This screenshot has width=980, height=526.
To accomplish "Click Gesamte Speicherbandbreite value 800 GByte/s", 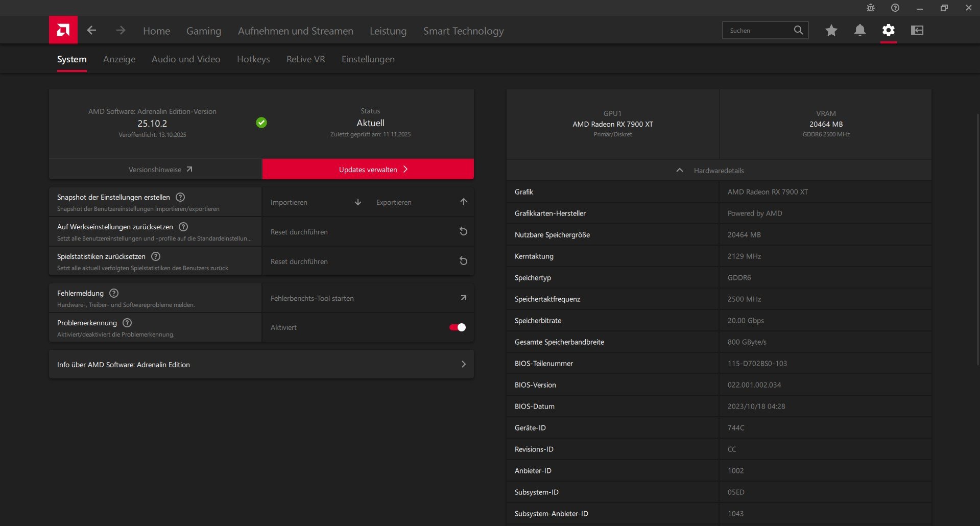I will click(747, 342).
